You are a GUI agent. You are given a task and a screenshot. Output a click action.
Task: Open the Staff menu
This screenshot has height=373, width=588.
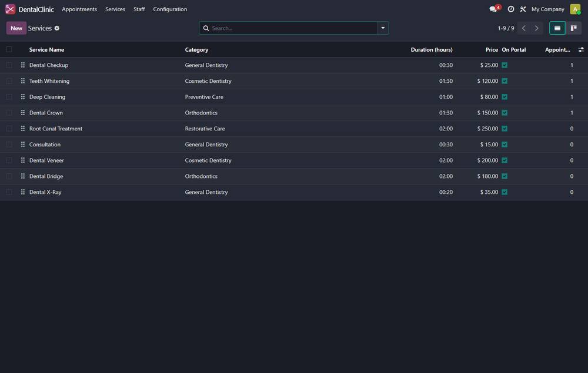pos(139,9)
